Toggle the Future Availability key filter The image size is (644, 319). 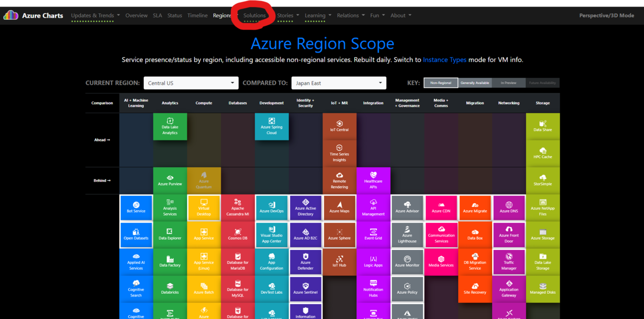[543, 83]
